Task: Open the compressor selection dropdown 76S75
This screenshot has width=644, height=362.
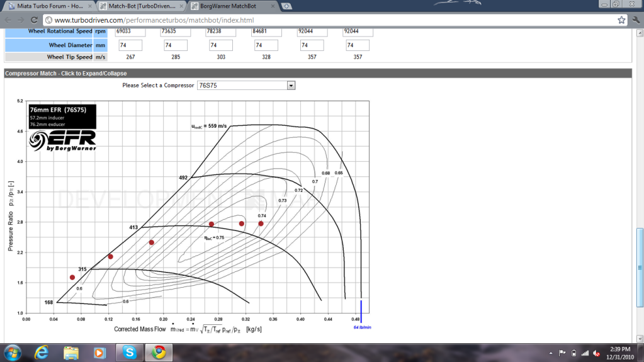Action: click(246, 85)
